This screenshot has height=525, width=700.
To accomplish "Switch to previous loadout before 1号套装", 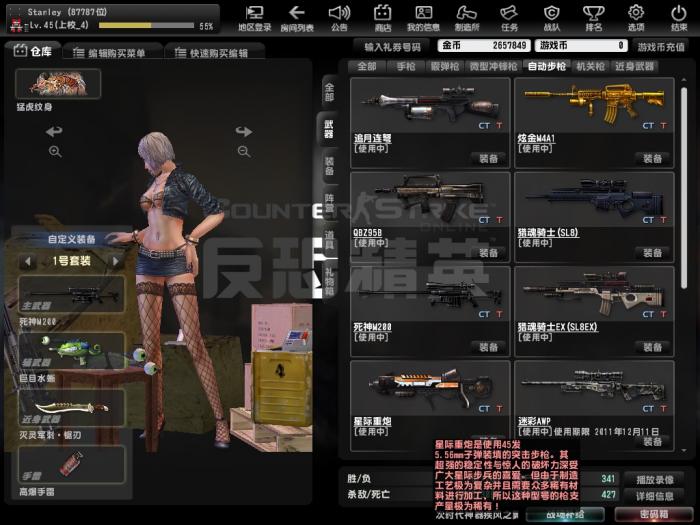I will [28, 261].
